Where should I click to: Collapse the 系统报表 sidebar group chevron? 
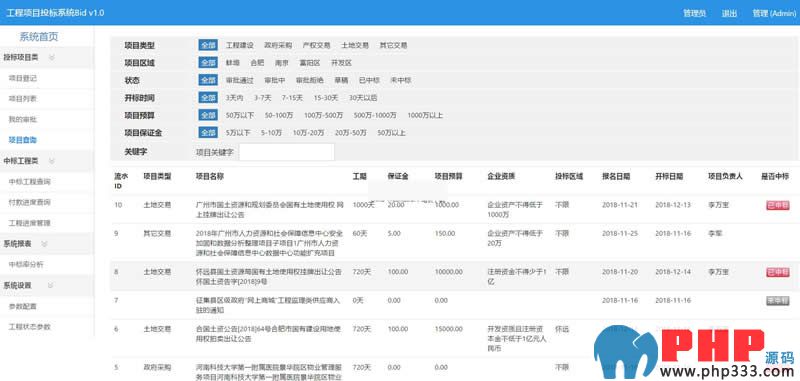[x=44, y=244]
